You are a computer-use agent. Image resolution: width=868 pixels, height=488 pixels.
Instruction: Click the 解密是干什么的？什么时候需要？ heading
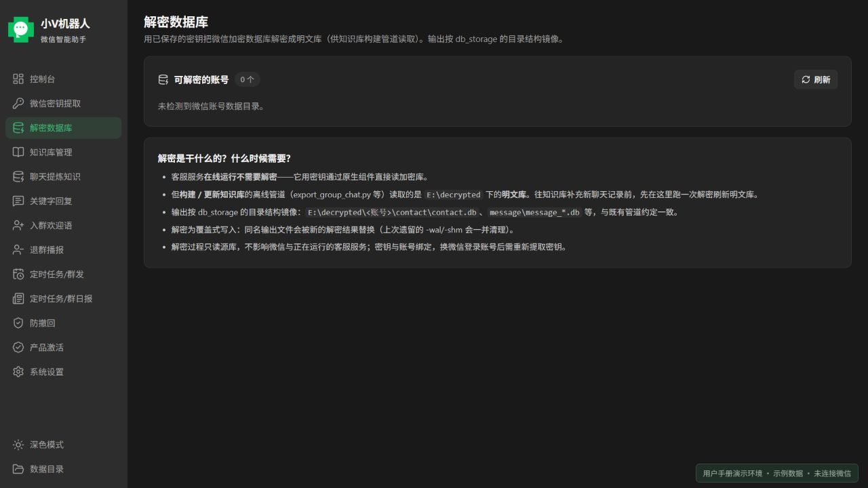pyautogui.click(x=224, y=159)
